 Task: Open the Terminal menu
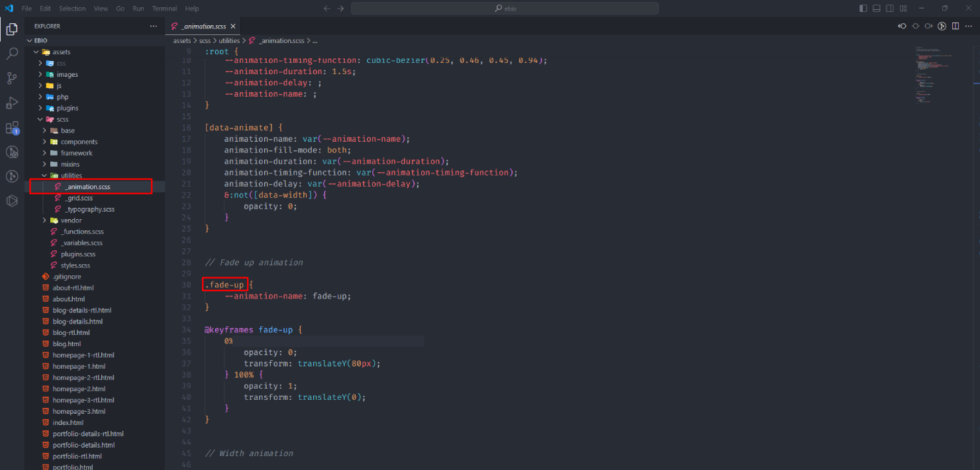click(164, 9)
